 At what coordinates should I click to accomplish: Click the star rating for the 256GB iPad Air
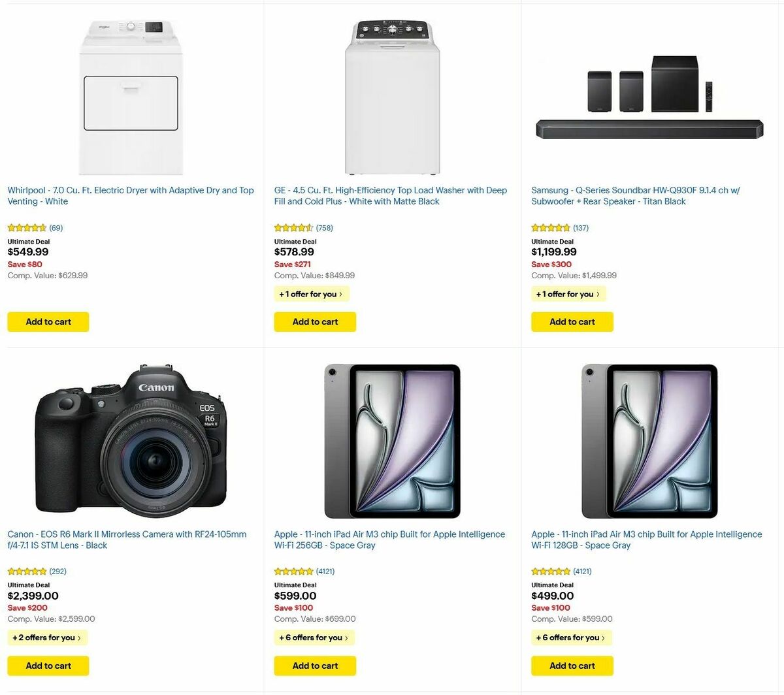pos(293,571)
